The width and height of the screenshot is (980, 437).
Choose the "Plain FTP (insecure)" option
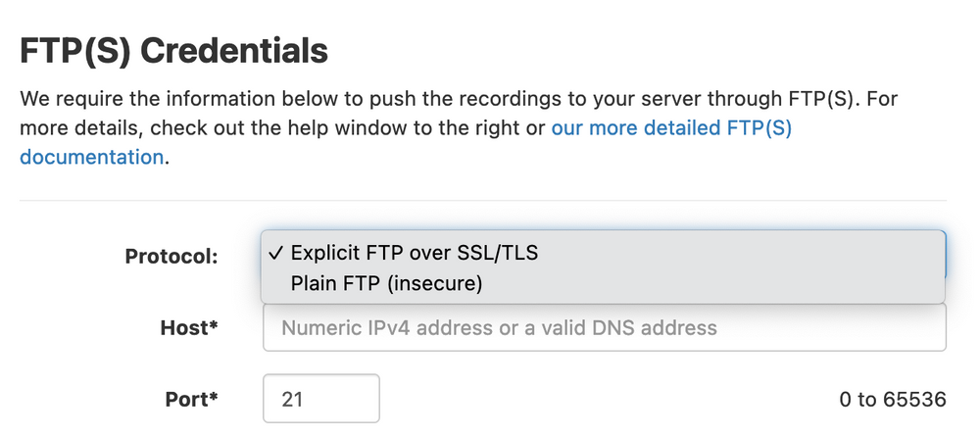(387, 284)
